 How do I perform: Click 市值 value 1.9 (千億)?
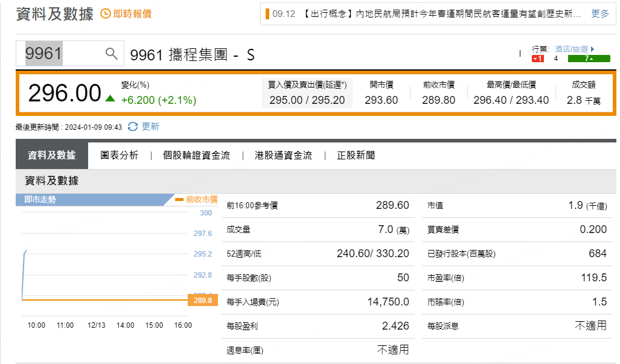pos(587,205)
